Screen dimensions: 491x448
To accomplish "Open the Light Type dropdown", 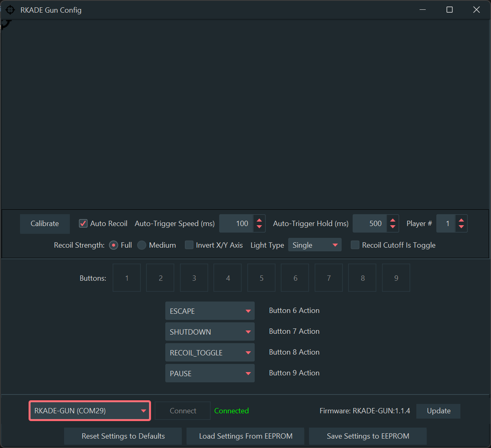I will (x=315, y=245).
